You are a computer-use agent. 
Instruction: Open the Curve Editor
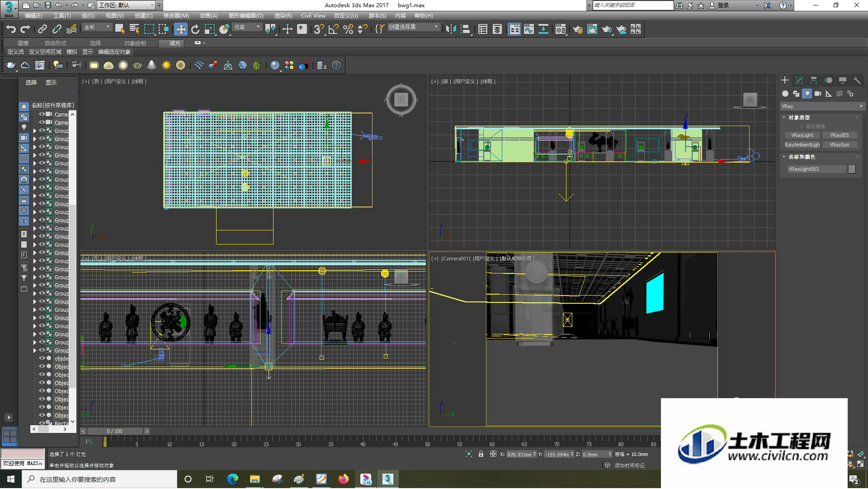tap(529, 29)
